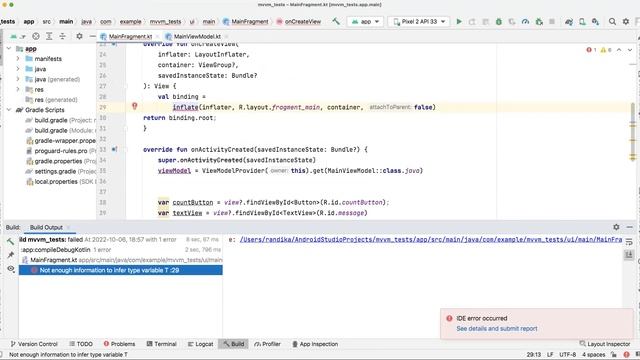The image size is (640, 360).
Task: Open the MainFragment file path link in output
Action: coord(431,240)
